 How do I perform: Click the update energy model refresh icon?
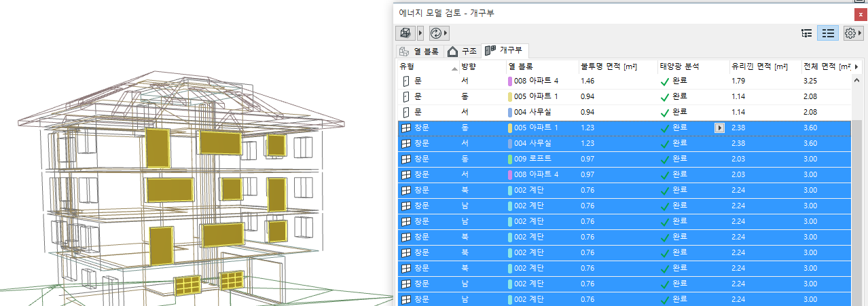[x=437, y=33]
